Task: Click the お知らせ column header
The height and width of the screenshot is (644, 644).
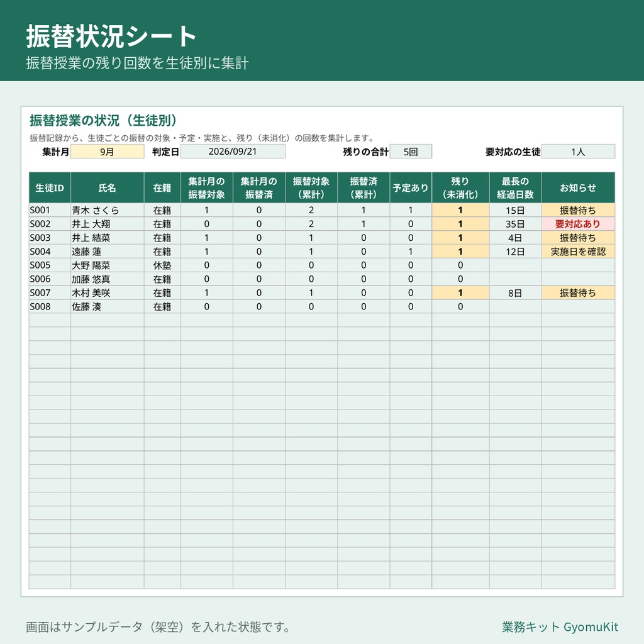Action: pyautogui.click(x=579, y=187)
